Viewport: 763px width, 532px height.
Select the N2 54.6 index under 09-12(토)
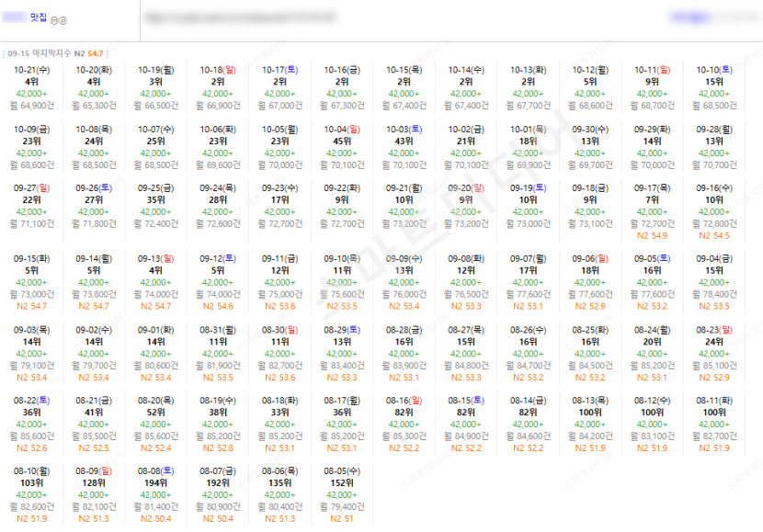coord(218,306)
